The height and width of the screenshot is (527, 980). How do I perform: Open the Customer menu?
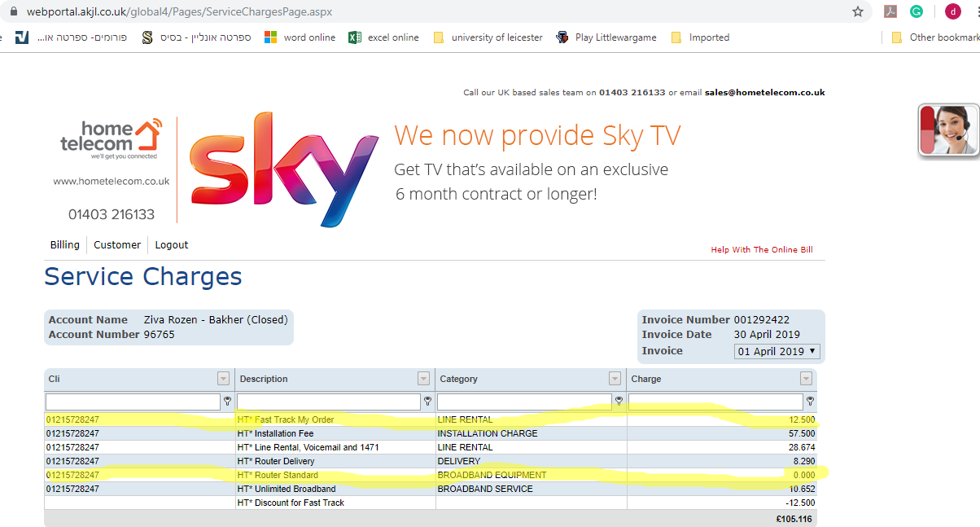[117, 244]
